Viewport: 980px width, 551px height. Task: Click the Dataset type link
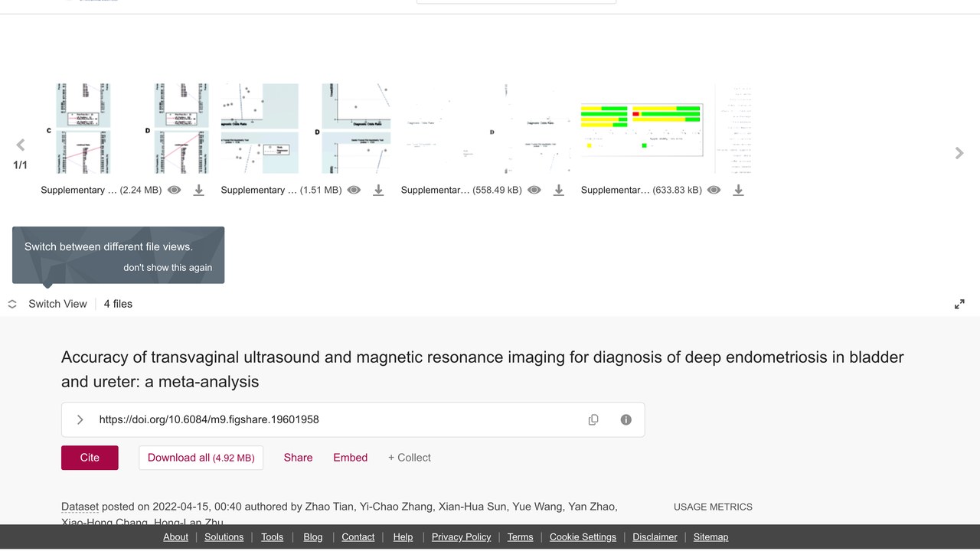80,507
